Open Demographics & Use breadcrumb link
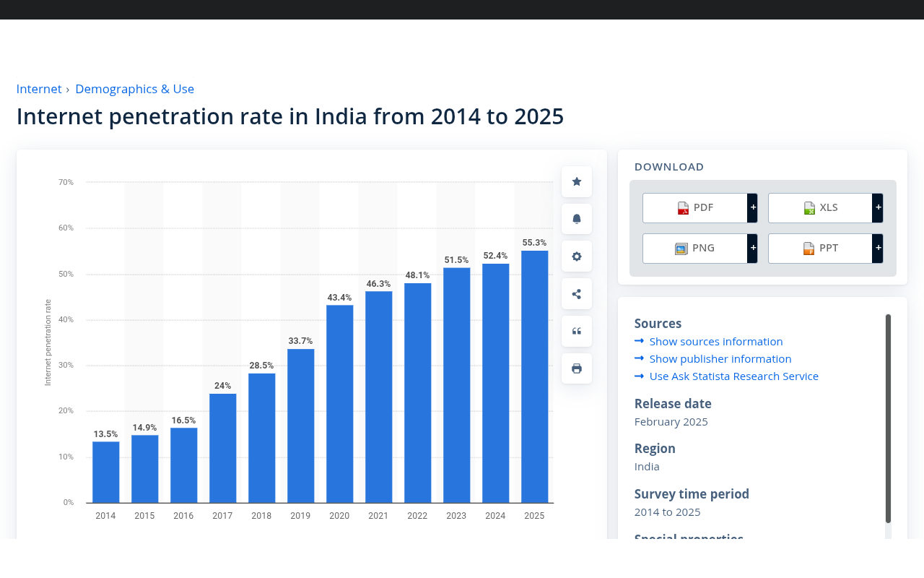Image resolution: width=924 pixels, height=578 pixels. point(134,89)
